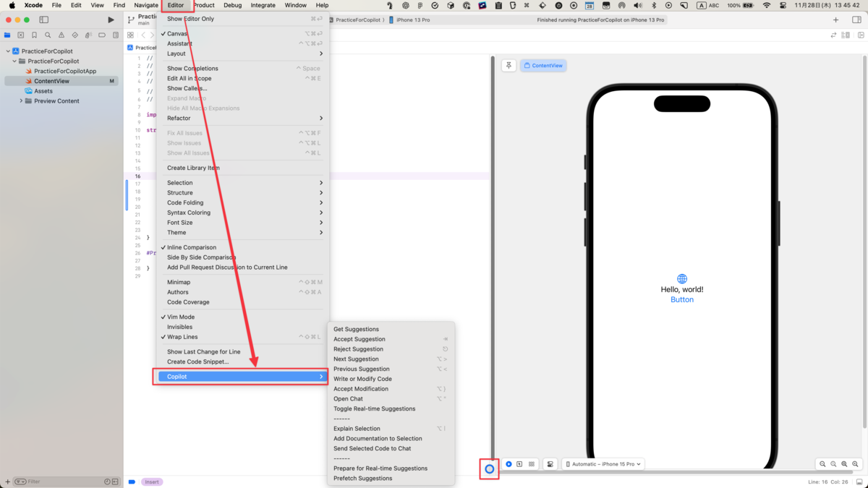
Task: Open the Project navigator folder icon
Action: pyautogui.click(x=7, y=35)
